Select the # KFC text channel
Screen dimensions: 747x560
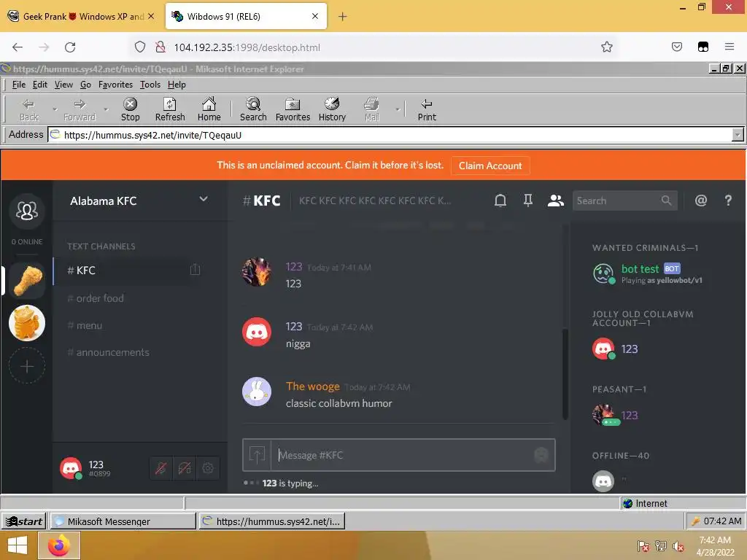point(128,270)
